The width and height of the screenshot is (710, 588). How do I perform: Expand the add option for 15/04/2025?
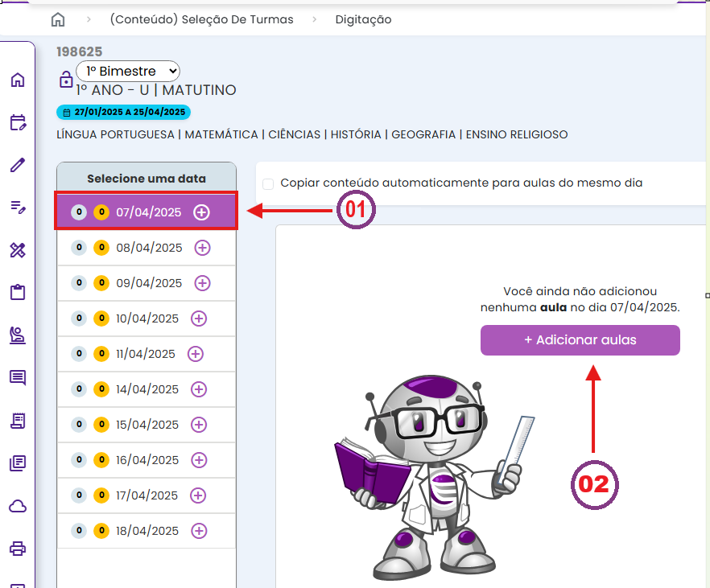tap(199, 425)
